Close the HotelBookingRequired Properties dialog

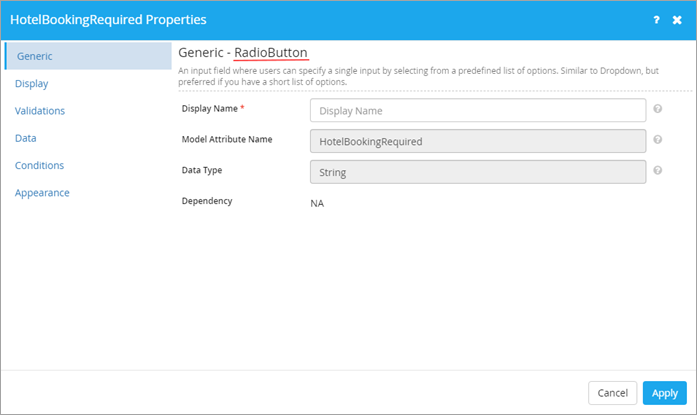click(677, 20)
